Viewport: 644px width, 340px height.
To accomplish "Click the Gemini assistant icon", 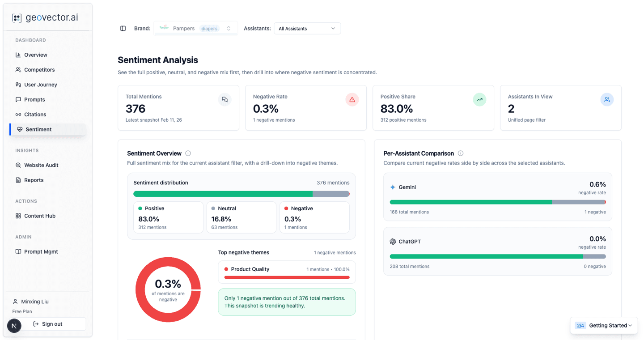I will click(x=393, y=187).
